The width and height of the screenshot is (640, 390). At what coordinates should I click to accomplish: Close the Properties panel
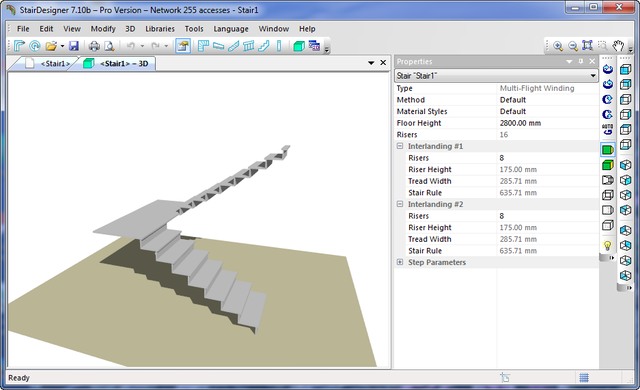592,62
